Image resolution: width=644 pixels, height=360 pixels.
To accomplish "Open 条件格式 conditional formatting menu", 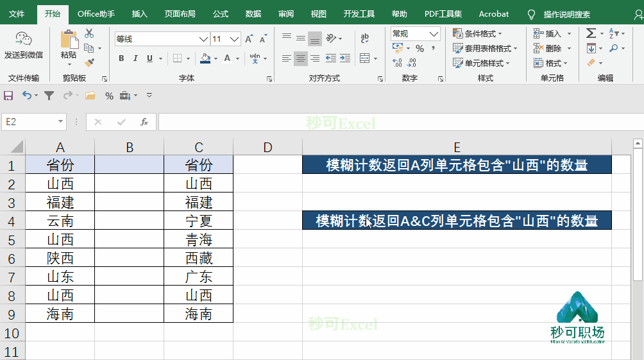I will pyautogui.click(x=478, y=34).
